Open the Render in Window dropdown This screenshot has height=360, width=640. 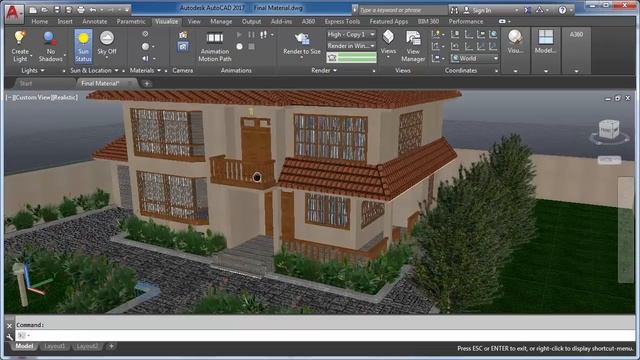click(351, 46)
